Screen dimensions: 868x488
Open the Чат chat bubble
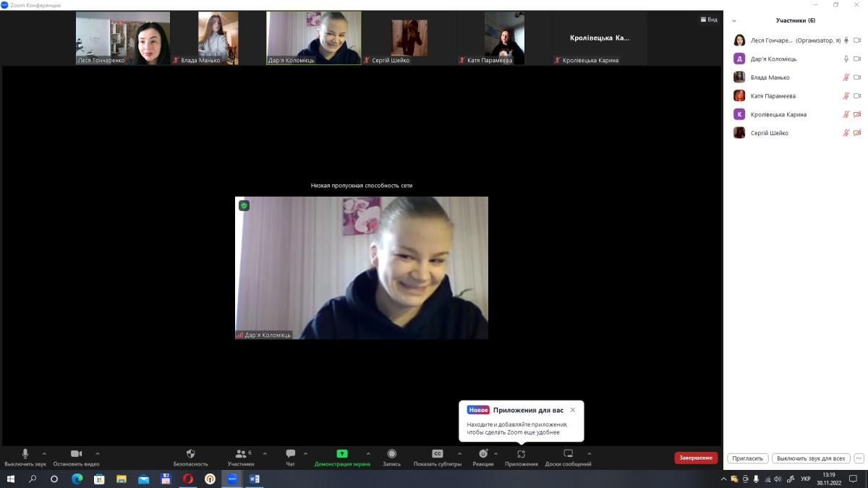click(x=290, y=454)
